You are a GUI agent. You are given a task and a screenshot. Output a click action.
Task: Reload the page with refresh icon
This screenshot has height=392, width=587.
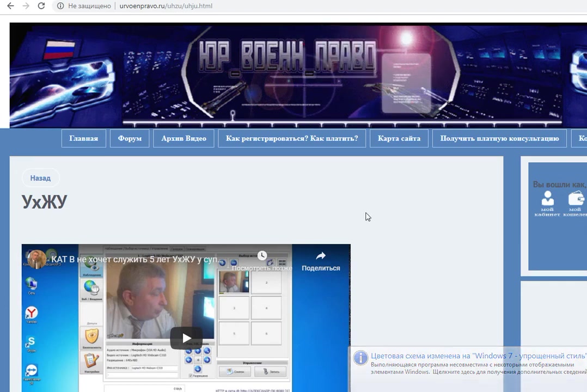[41, 6]
